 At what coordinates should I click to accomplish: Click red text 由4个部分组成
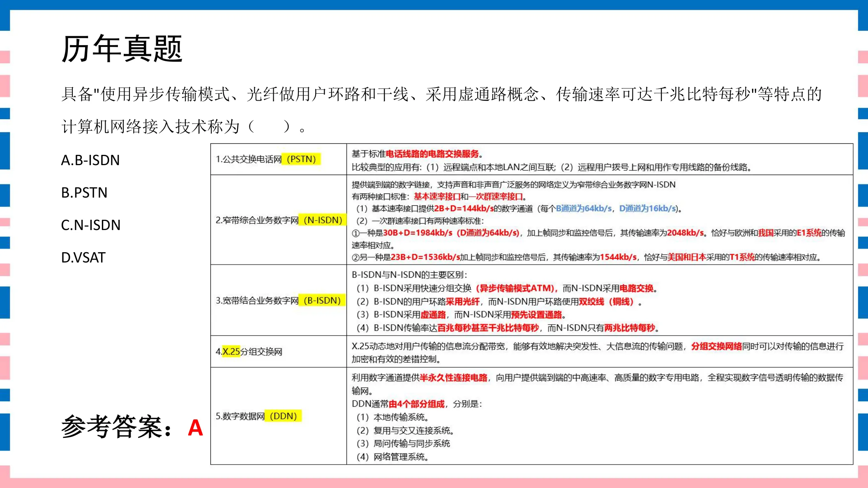pyautogui.click(x=417, y=404)
